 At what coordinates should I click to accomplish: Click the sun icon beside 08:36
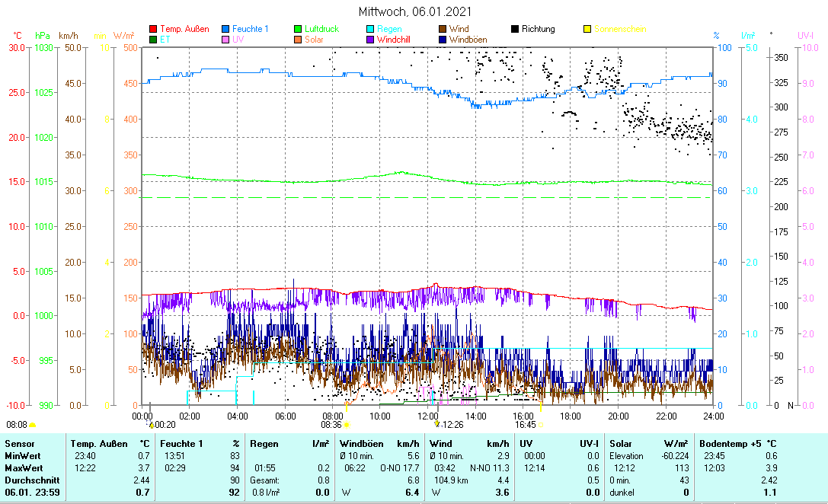(x=347, y=425)
